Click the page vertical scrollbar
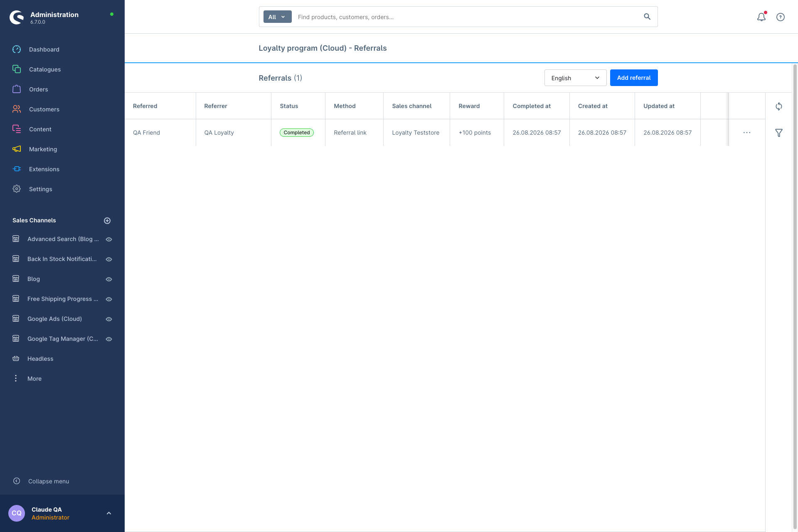The image size is (798, 532). pyautogui.click(x=795, y=297)
